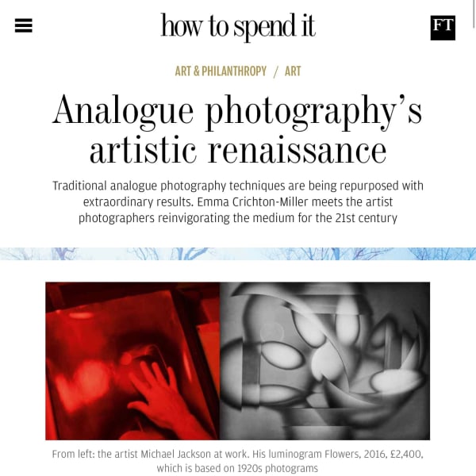Screen dimensions: 476x476
Task: Click the slash separator between breadcrumb categories
Action: click(275, 71)
